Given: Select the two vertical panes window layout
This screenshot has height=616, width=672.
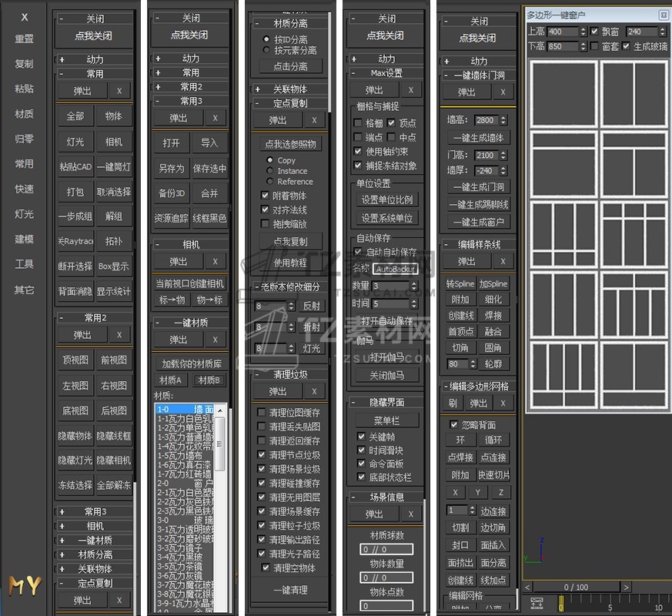Looking at the screenshot, I should pyautogui.click(x=634, y=94).
